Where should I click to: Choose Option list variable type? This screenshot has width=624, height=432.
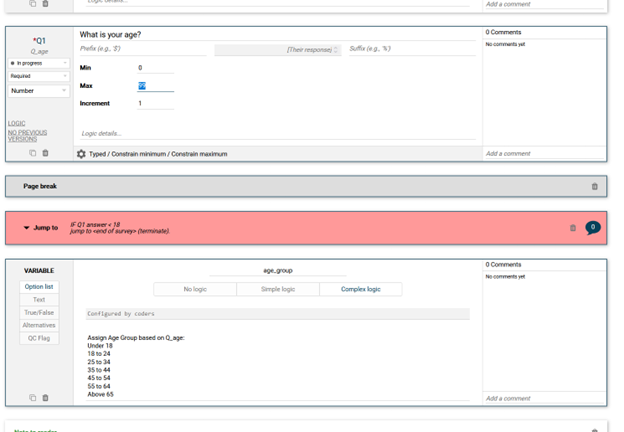(39, 287)
